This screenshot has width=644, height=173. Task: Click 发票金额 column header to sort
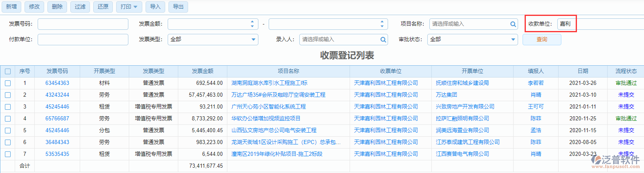coord(202,71)
